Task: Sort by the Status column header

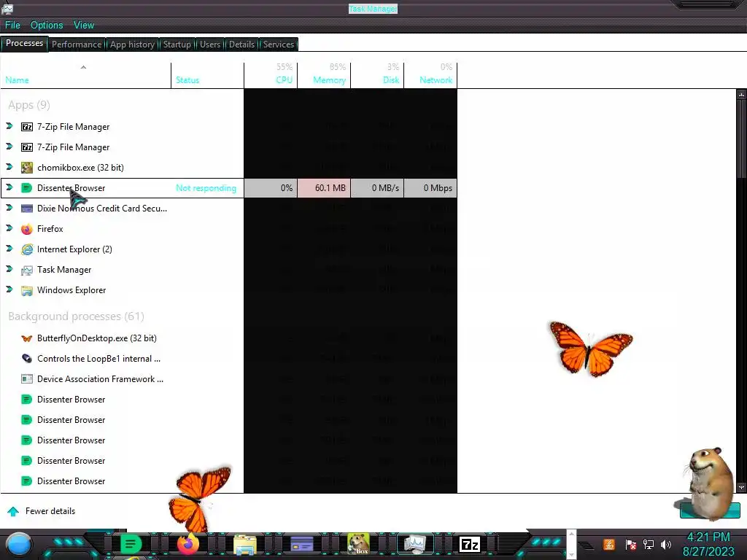Action: [x=207, y=75]
